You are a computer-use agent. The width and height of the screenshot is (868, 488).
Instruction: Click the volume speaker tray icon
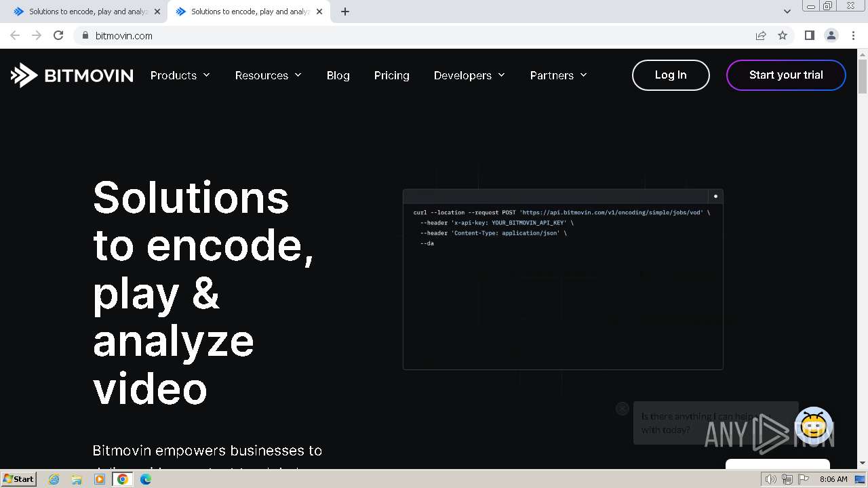tap(771, 479)
